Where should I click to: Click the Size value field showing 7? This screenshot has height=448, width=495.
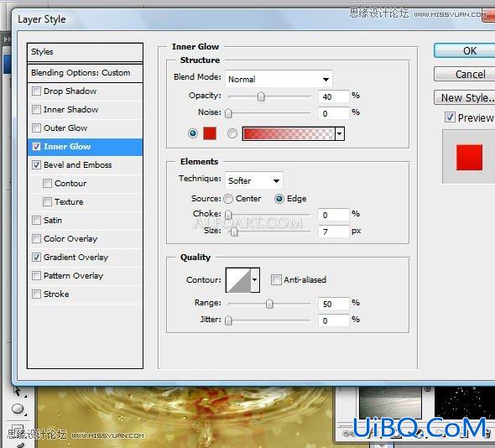coord(334,232)
